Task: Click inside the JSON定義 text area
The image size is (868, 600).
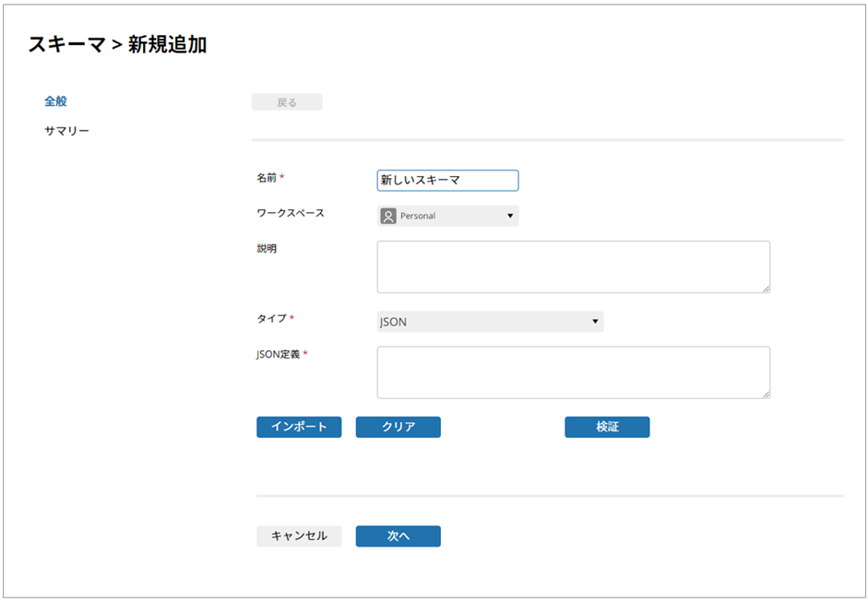Action: [x=573, y=372]
